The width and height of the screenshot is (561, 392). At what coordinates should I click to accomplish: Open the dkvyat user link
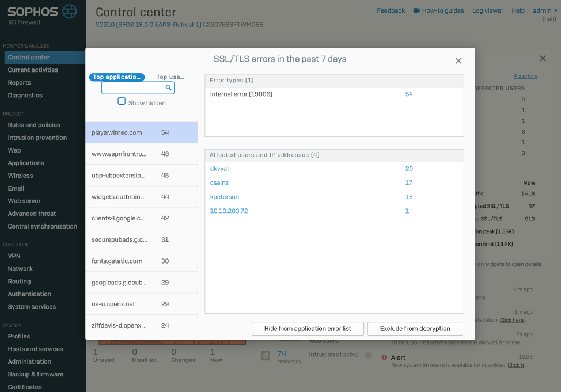(219, 169)
